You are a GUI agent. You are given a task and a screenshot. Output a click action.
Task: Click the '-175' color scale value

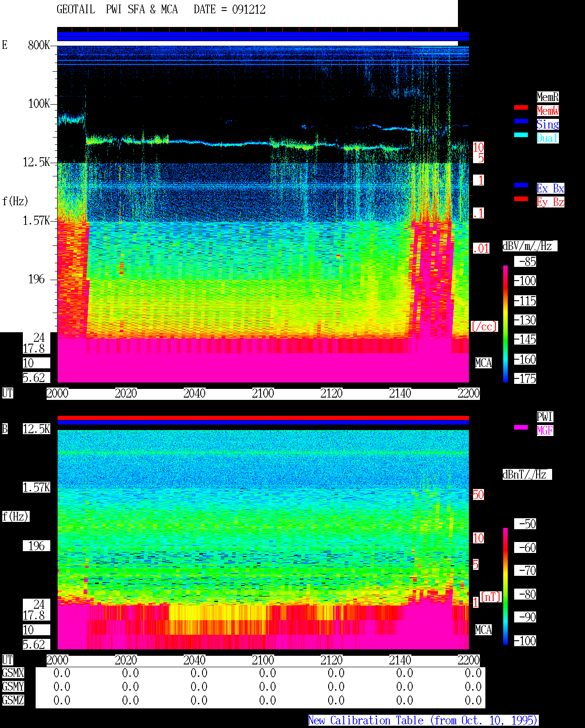coord(525,378)
